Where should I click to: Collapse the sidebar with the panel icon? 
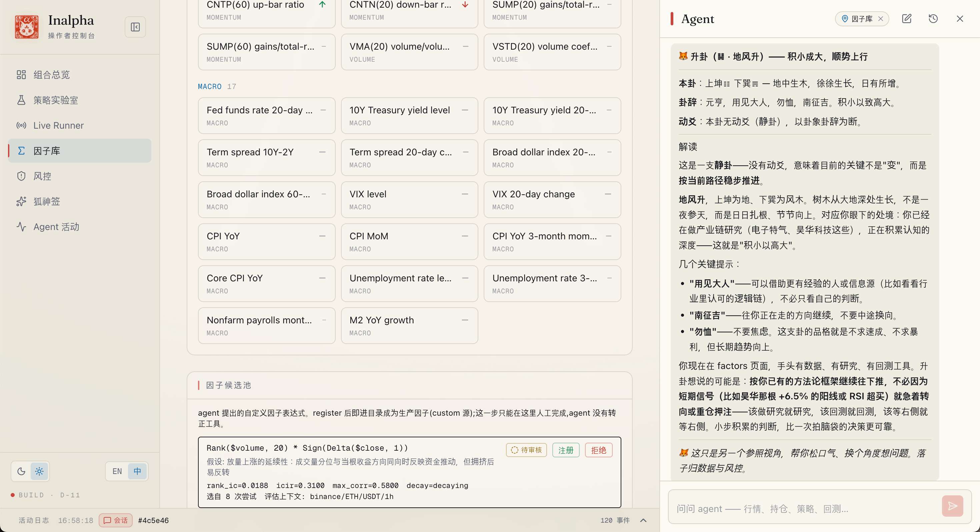coord(135,27)
